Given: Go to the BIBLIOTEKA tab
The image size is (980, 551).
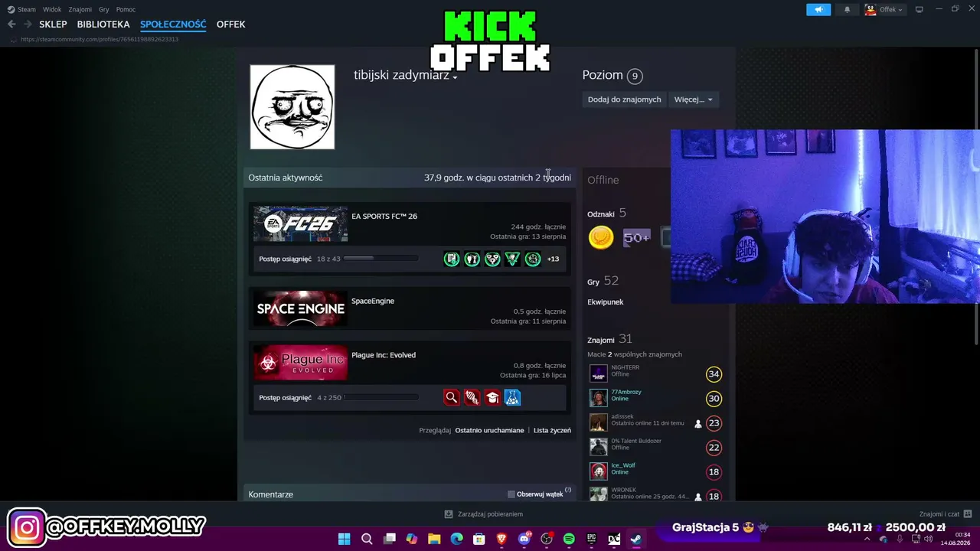Looking at the screenshot, I should coord(103,24).
